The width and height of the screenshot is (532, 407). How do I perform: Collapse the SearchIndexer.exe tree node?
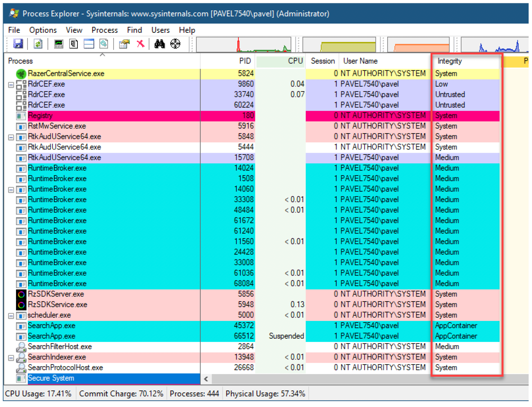point(11,358)
